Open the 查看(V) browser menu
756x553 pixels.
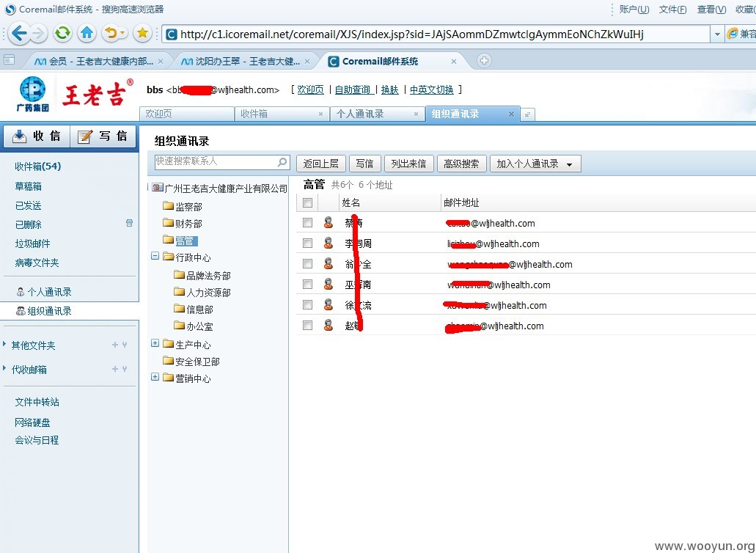tap(711, 10)
